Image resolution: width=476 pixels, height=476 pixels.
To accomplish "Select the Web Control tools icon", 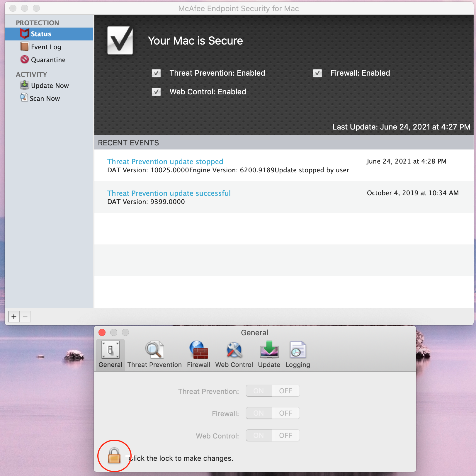I will pos(234,350).
